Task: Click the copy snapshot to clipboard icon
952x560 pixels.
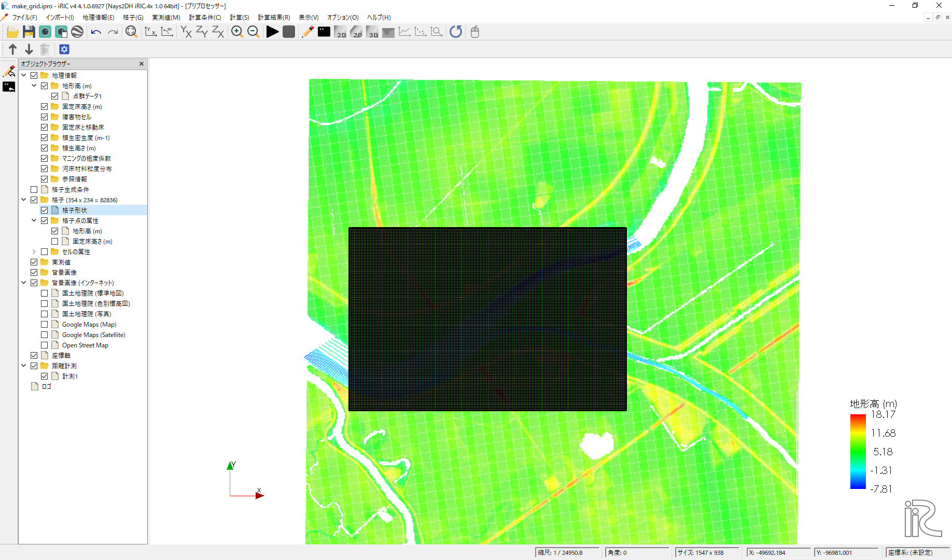Action: (x=61, y=32)
